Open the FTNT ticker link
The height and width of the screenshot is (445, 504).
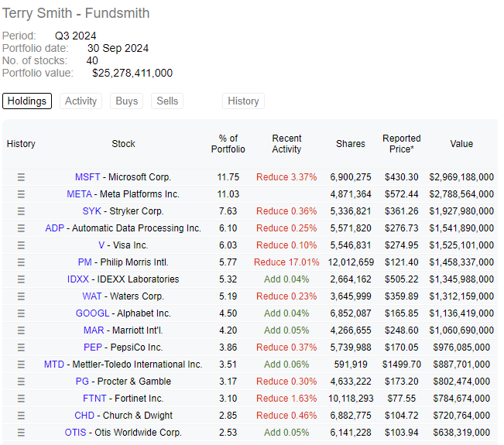[x=94, y=399]
